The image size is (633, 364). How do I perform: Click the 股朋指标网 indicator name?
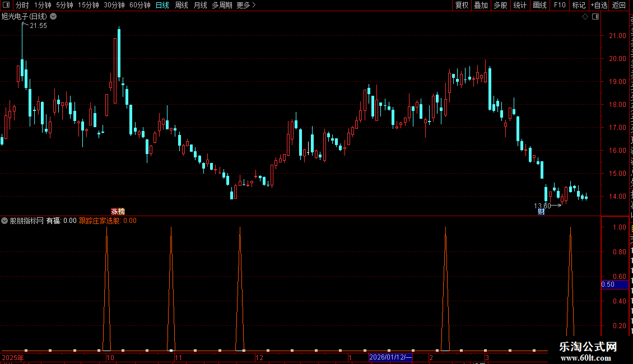click(x=27, y=221)
